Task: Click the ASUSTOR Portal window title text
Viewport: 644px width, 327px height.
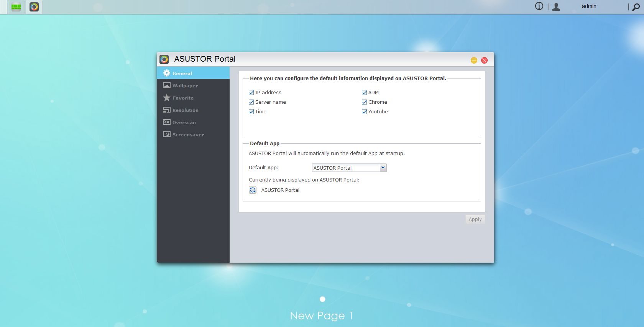Action: coord(205,59)
